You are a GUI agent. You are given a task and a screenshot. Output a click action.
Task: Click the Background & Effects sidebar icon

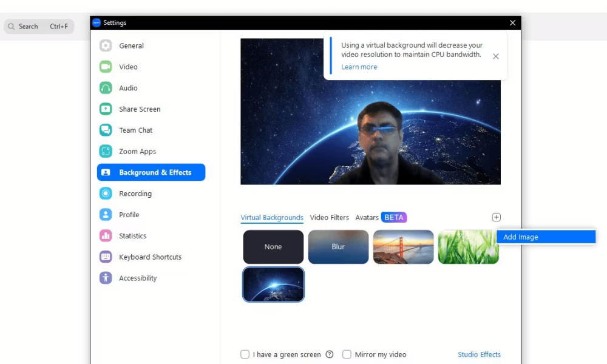(x=105, y=172)
